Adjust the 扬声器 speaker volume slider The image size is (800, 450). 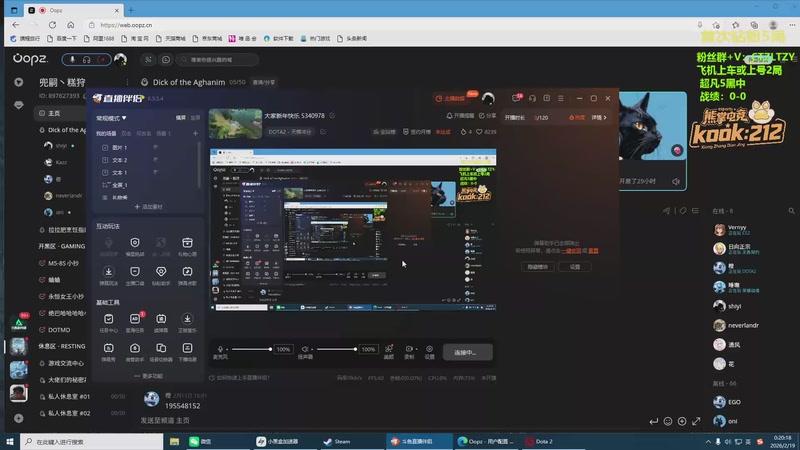click(x=336, y=349)
